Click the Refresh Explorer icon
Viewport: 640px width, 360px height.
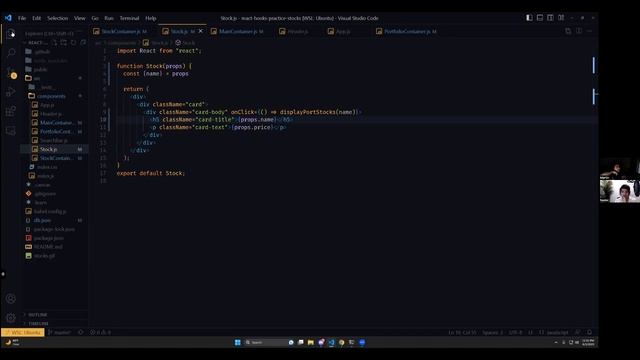[x=73, y=42]
